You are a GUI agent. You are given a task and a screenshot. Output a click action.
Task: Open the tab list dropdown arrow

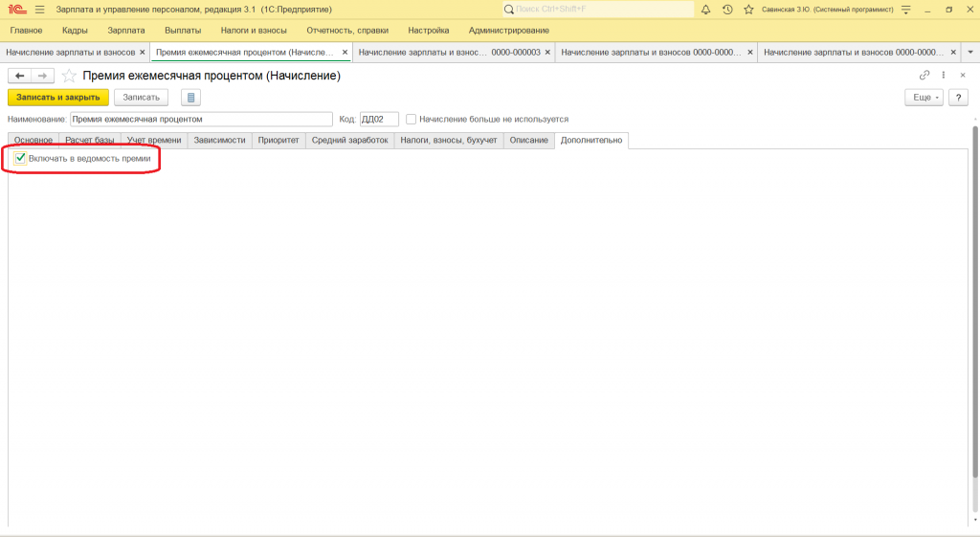coord(970,53)
